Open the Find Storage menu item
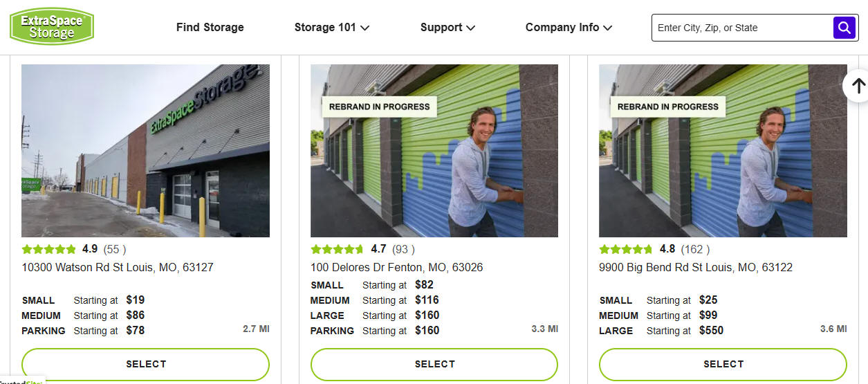 [x=210, y=28]
